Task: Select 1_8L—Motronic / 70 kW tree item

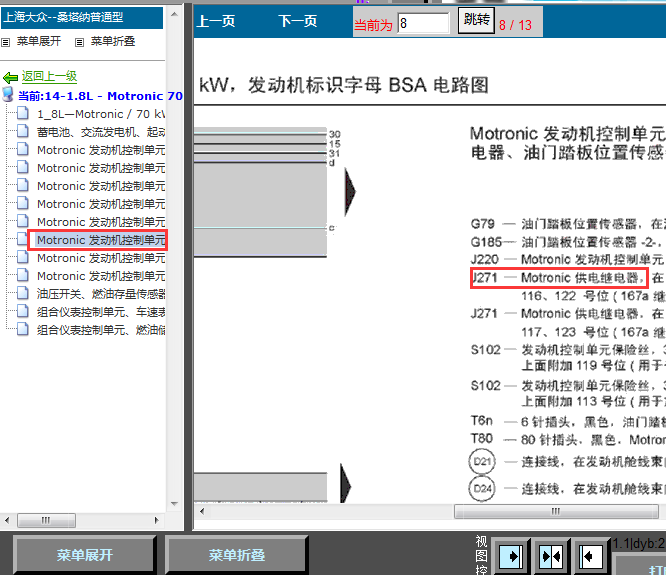Action: (101, 114)
